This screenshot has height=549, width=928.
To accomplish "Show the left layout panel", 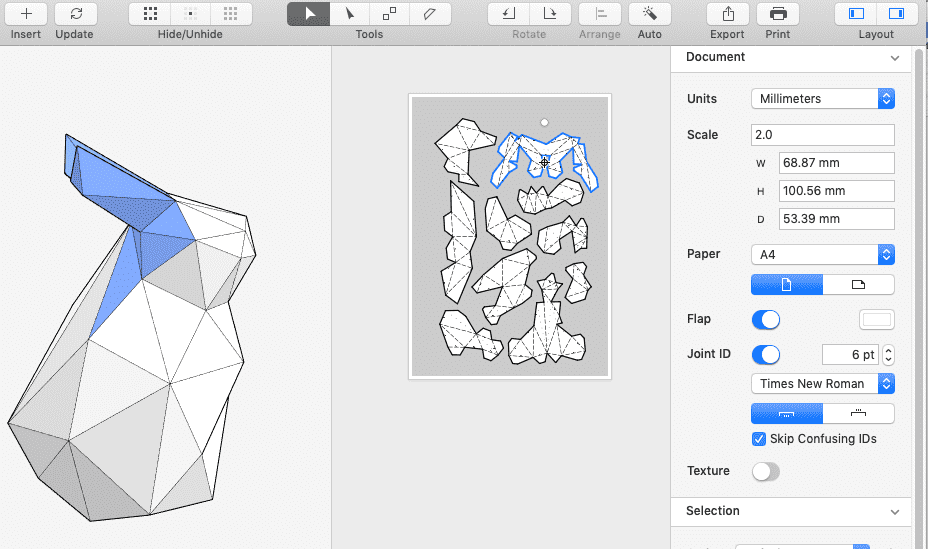I will pyautogui.click(x=856, y=14).
